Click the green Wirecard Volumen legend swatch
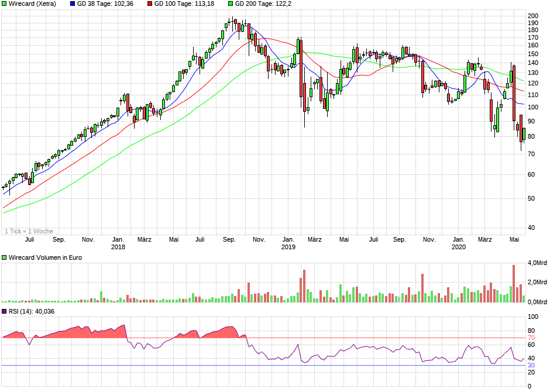 pos(4,257)
